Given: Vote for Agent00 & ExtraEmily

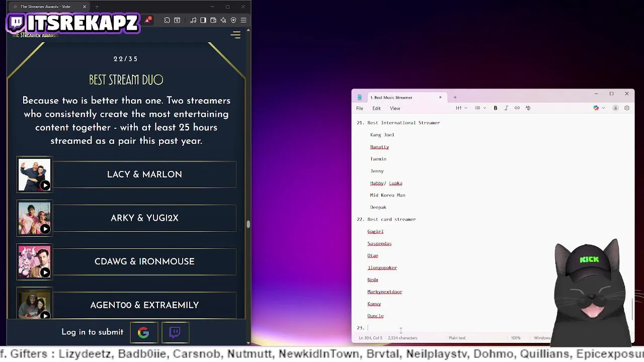Looking at the screenshot, I should [144, 305].
